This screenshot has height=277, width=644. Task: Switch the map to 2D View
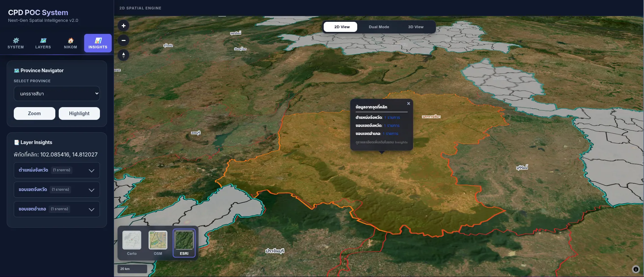point(342,27)
